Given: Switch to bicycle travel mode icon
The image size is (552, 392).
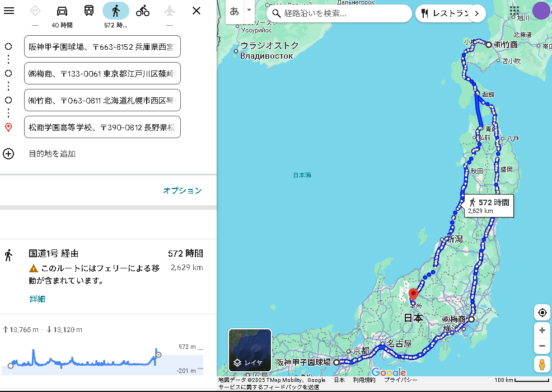Looking at the screenshot, I should pyautogui.click(x=143, y=11).
